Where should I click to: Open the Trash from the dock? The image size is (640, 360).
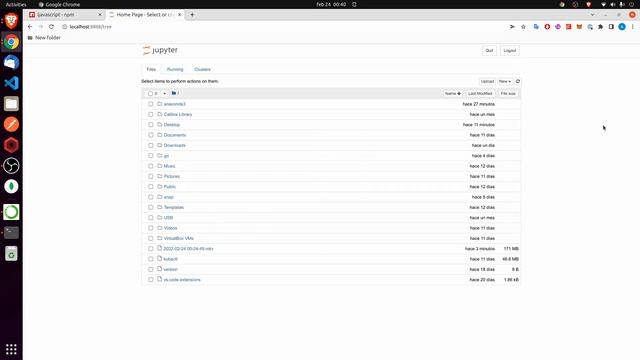click(11, 253)
